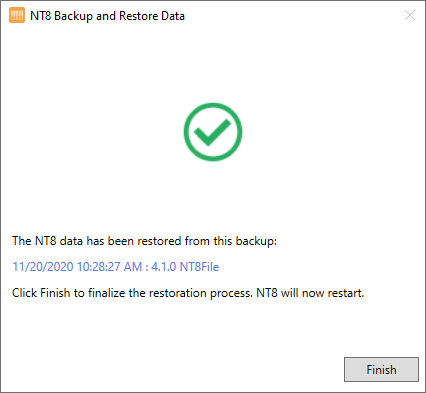The image size is (426, 393).
Task: Click the word 'backup:' in the message
Action: point(256,241)
